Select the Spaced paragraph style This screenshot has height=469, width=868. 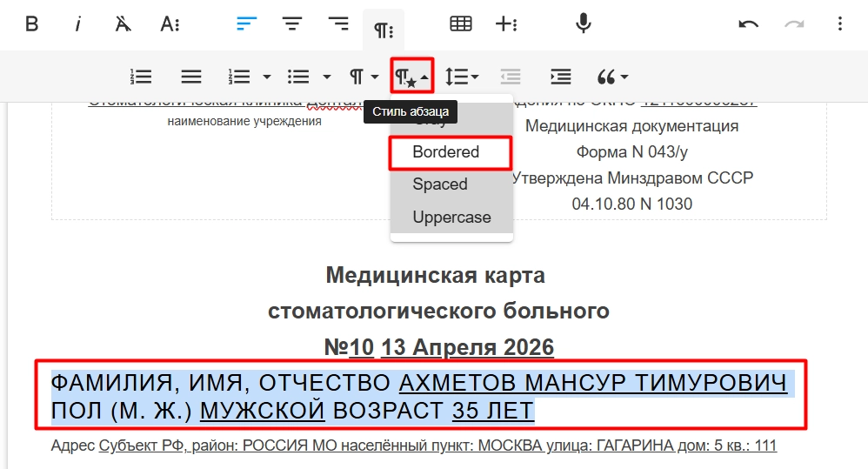click(440, 184)
